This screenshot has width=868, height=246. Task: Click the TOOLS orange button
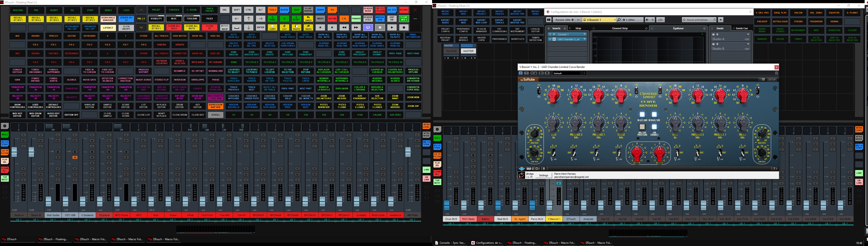(x=273, y=10)
